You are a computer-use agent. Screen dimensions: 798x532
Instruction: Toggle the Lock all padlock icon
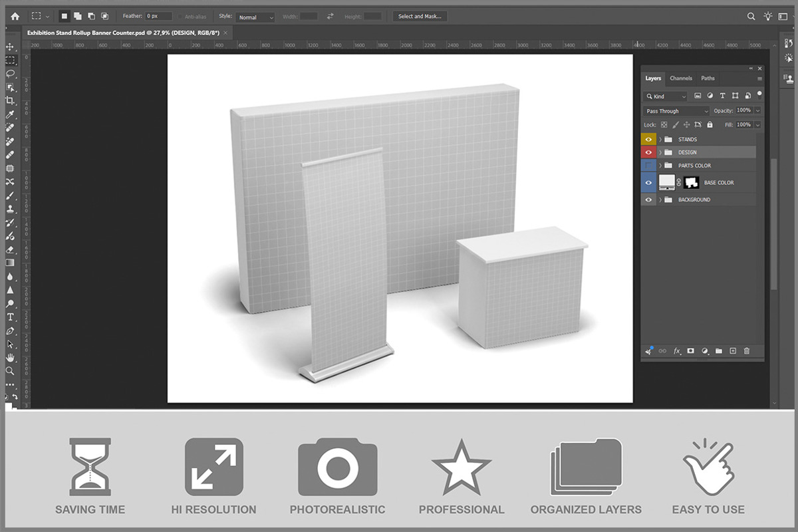point(710,124)
